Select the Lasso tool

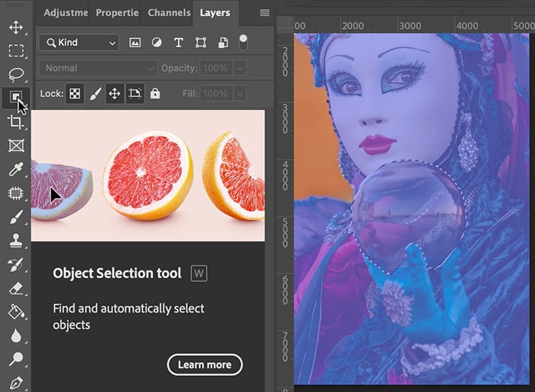click(x=16, y=74)
